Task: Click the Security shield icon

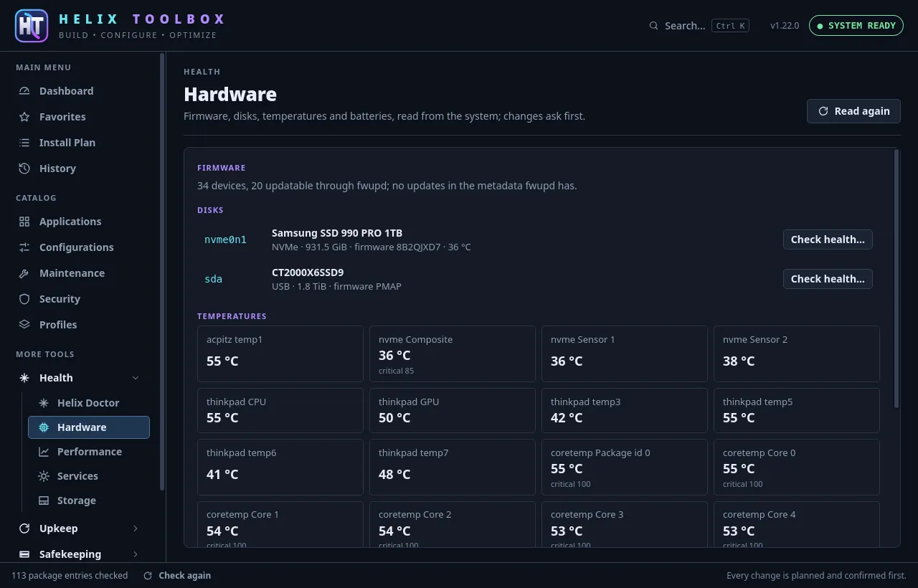Action: coord(24,299)
